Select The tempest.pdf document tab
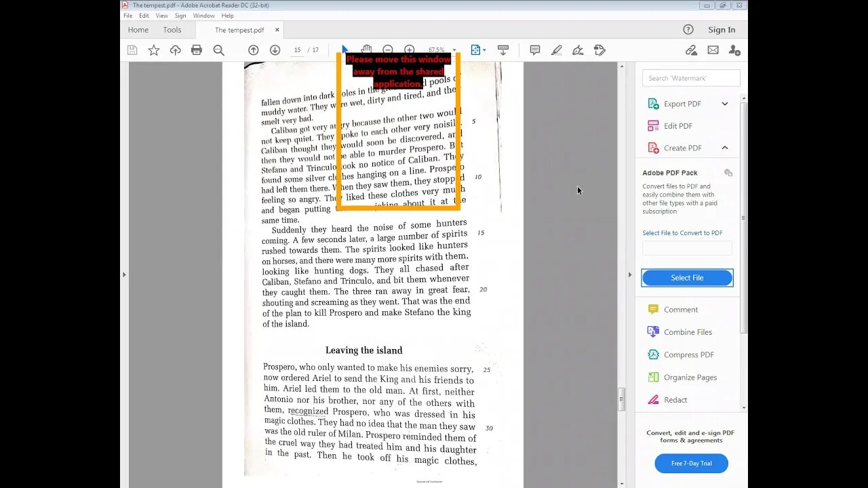The height and width of the screenshot is (488, 868). pos(239,30)
